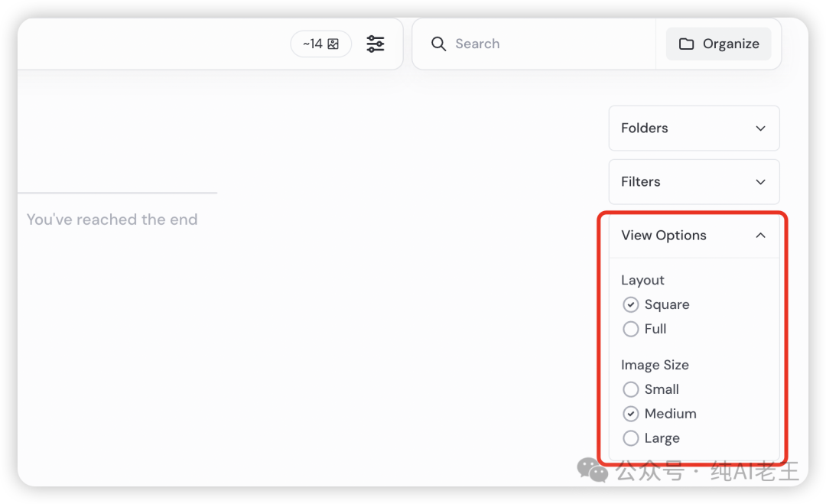Click the image icon beside ~14
The height and width of the screenshot is (504, 826).
pyautogui.click(x=333, y=44)
